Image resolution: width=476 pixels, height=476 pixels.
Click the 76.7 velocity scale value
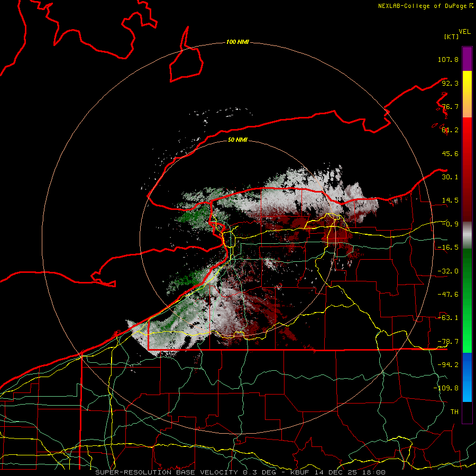click(x=450, y=106)
